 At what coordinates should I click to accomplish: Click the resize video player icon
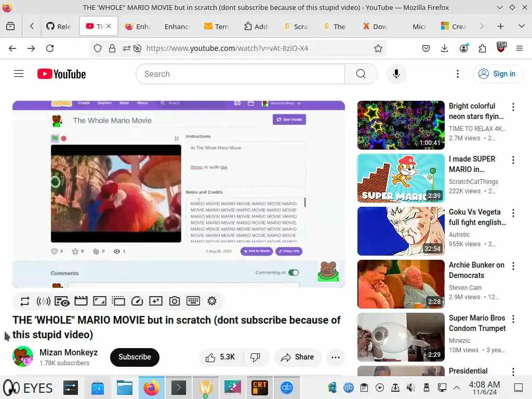[99, 301]
